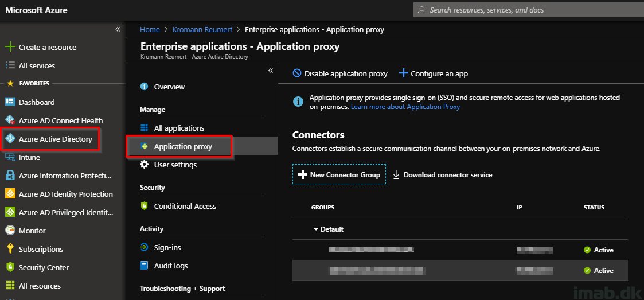This screenshot has height=300, width=644.
Task: Open All applications menu item
Action: tap(179, 128)
